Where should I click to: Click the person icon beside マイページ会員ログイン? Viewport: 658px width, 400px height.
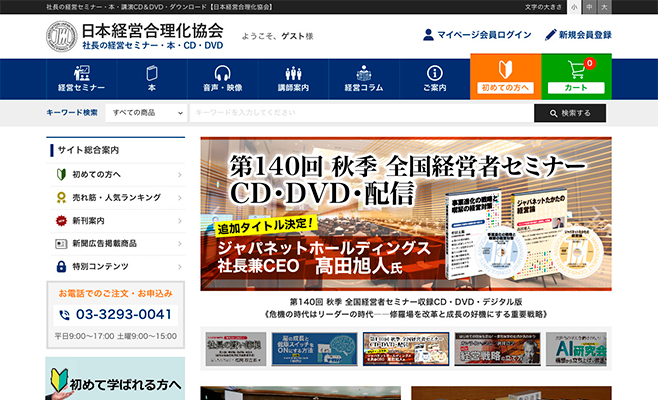coord(428,35)
